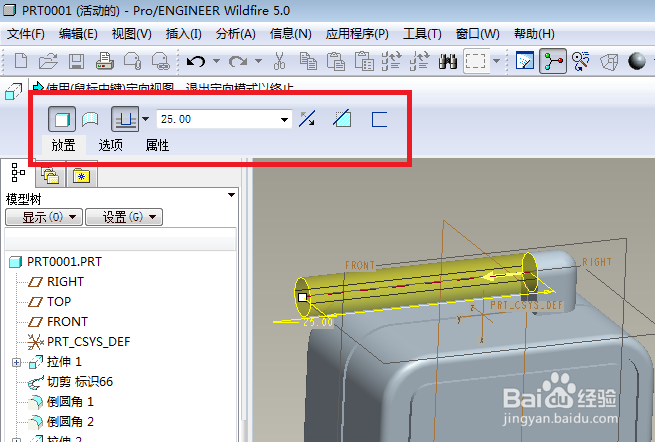Select the 拉伸 1 feature
The width and height of the screenshot is (655, 442).
(x=64, y=362)
